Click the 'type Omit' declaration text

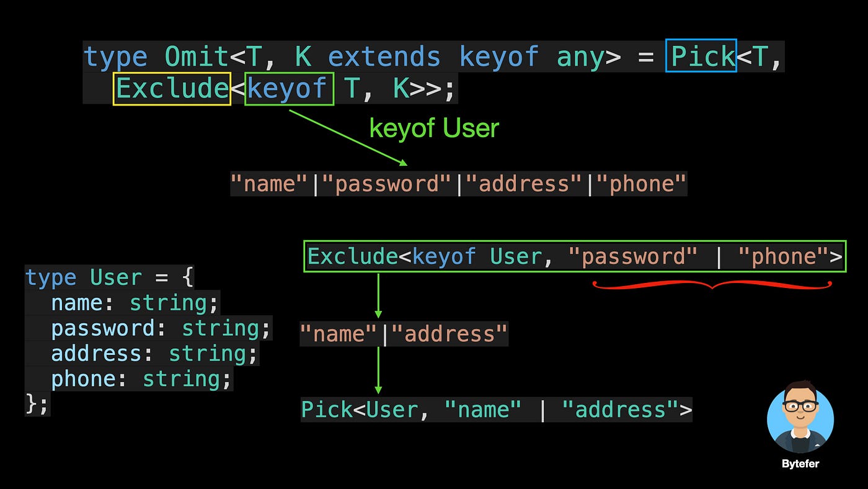(x=156, y=56)
